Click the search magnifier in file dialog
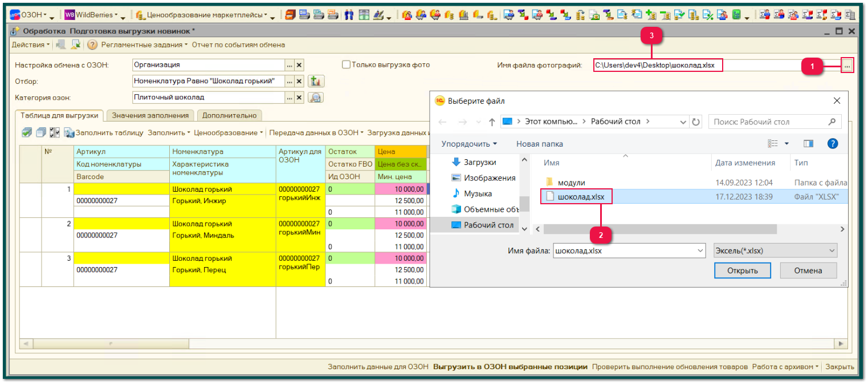This screenshot has height=384, width=868. (832, 122)
